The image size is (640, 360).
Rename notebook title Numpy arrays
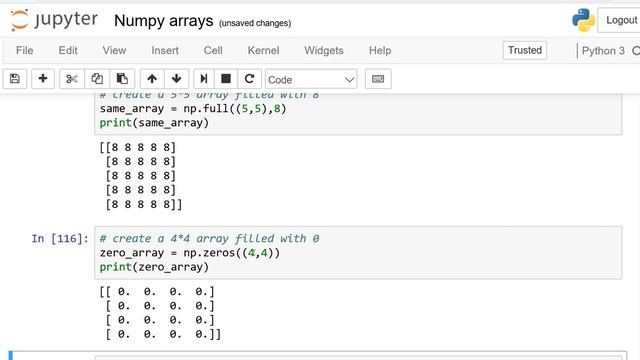[x=163, y=21]
